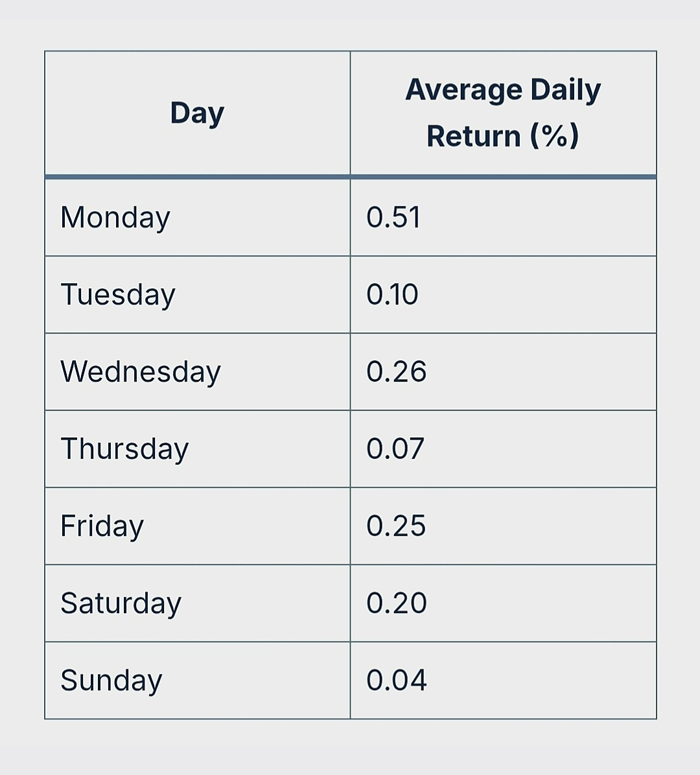Click the 0.26 return value

396,372
